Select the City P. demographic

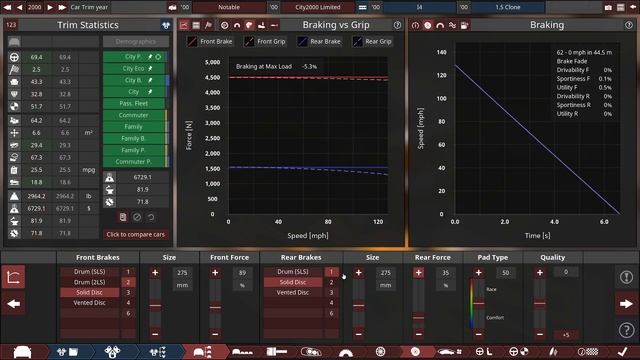click(x=134, y=57)
